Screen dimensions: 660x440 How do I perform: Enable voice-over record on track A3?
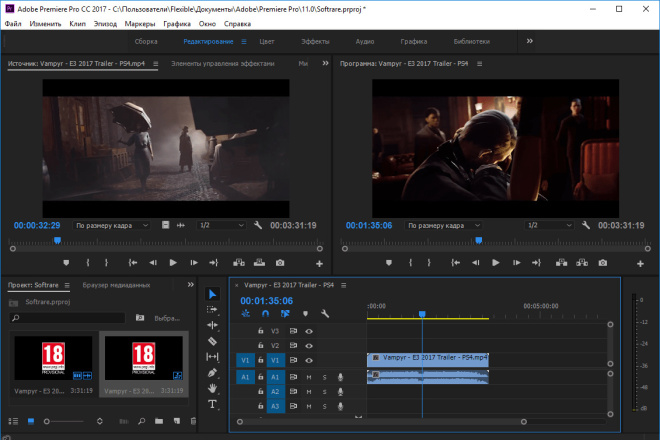point(341,406)
